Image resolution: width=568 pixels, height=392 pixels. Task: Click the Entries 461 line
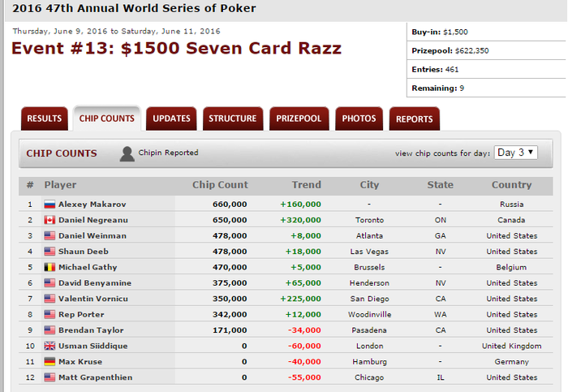435,70
